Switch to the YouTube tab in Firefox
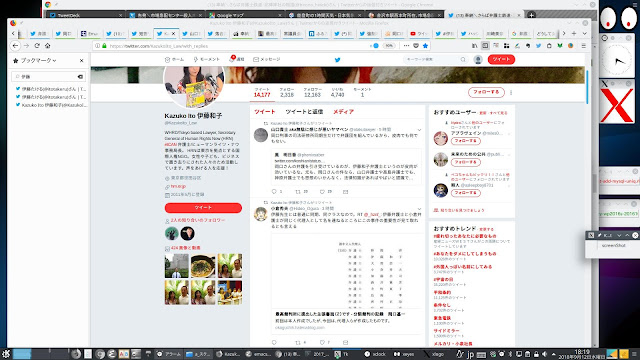 (x=419, y=33)
